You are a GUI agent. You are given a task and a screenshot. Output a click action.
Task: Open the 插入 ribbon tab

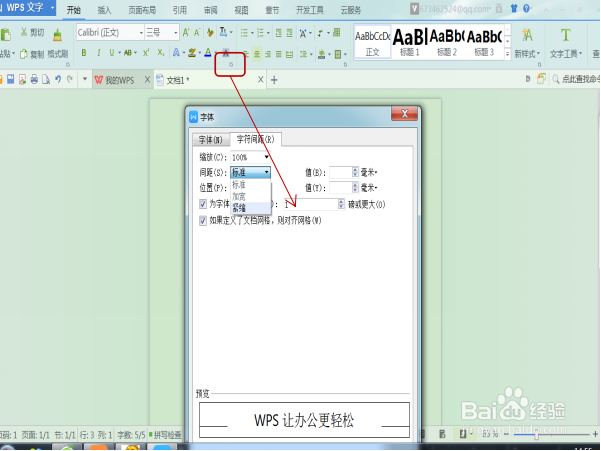pyautogui.click(x=104, y=10)
